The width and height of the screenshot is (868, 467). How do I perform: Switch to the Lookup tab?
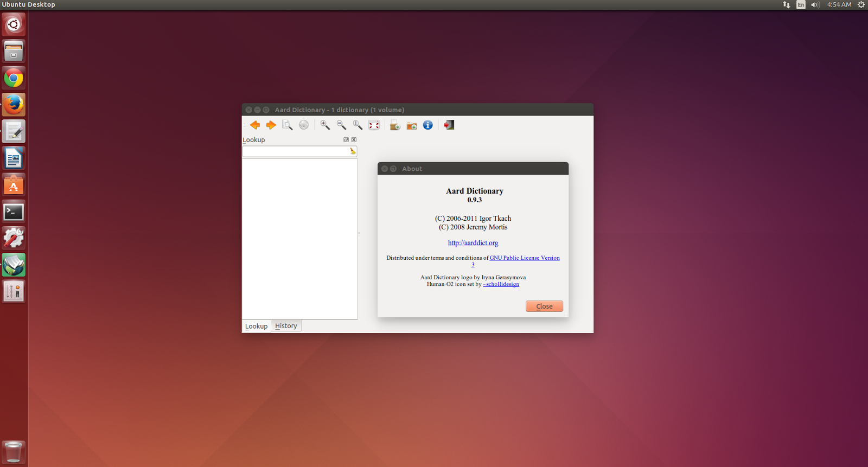[256, 326]
